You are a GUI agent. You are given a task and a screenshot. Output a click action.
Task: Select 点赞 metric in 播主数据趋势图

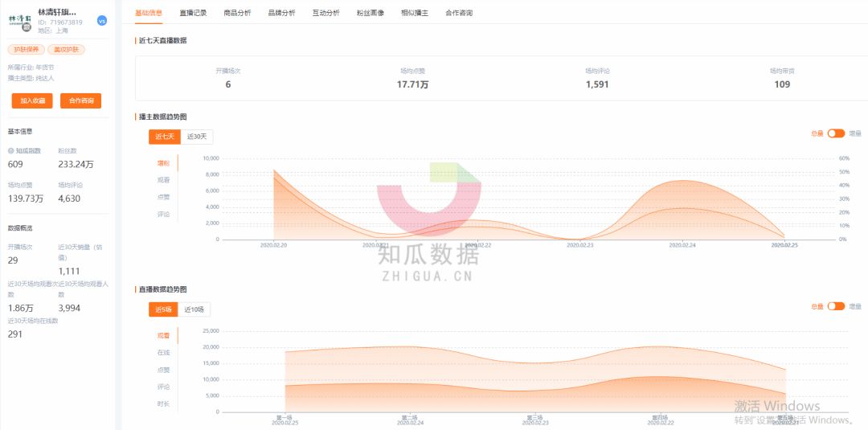163,196
